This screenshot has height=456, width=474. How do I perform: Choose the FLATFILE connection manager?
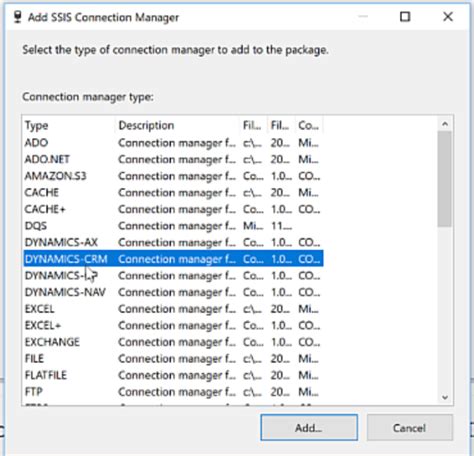point(173,375)
